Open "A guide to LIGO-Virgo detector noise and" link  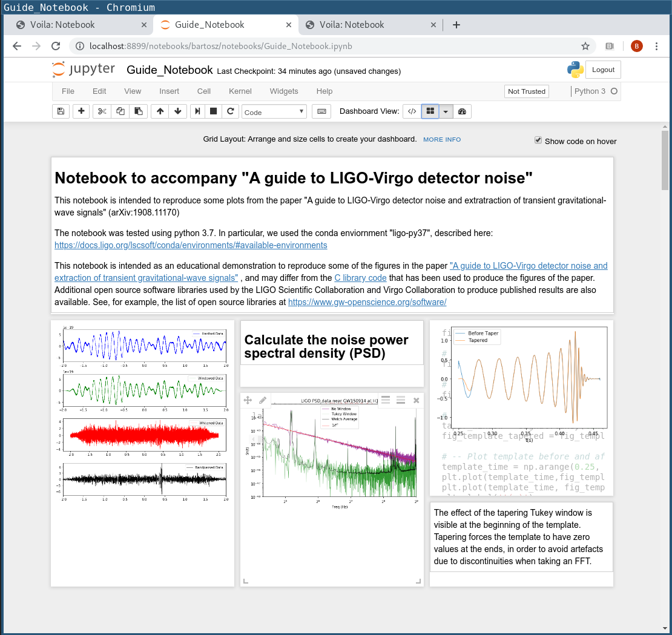coord(529,266)
